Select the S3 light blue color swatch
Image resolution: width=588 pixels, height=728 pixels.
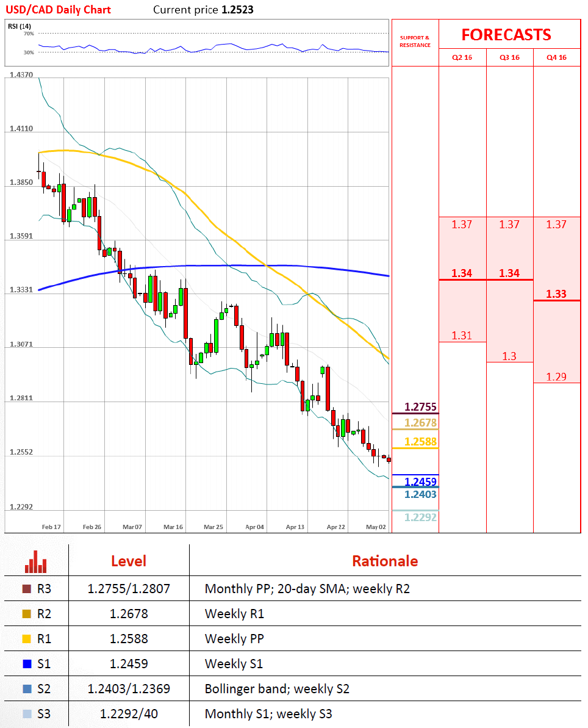point(27,714)
